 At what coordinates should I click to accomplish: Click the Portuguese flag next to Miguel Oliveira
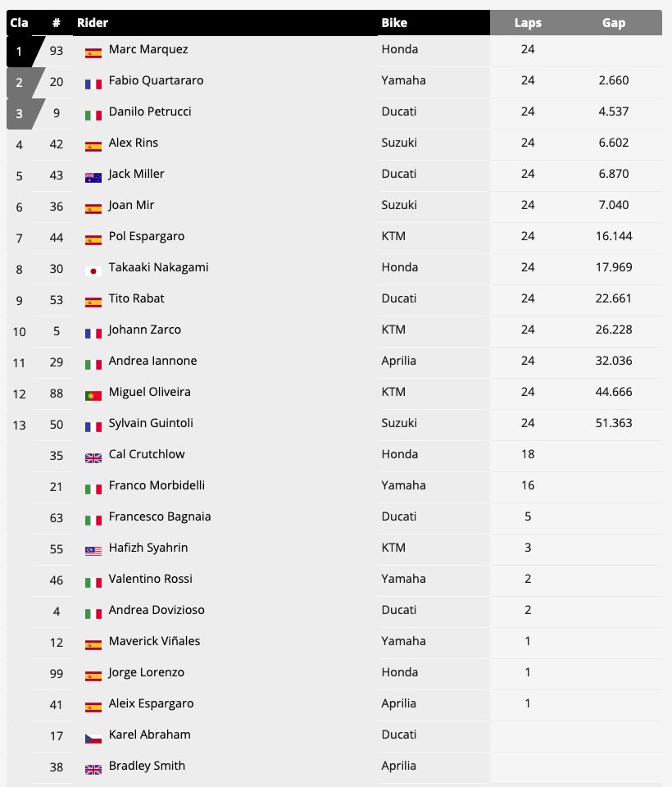(93, 395)
